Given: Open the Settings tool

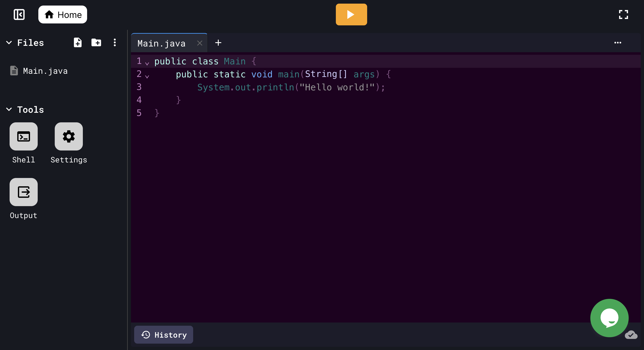Looking at the screenshot, I should [69, 136].
